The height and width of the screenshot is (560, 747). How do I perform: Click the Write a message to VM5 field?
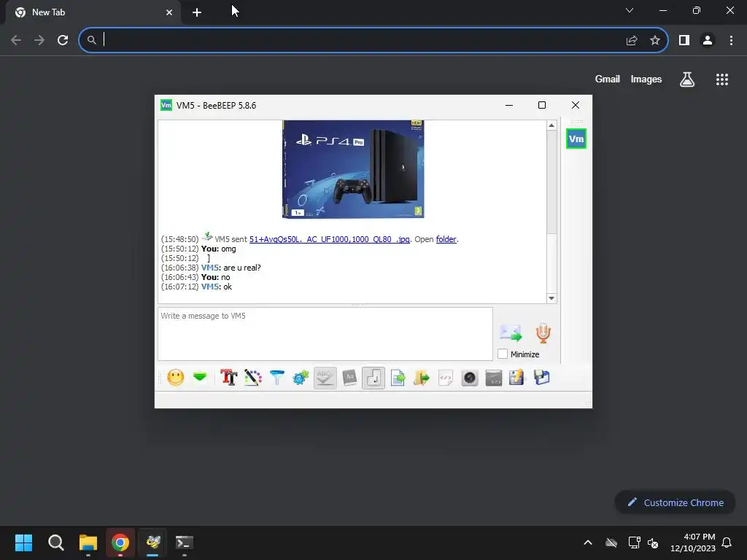[x=325, y=333]
